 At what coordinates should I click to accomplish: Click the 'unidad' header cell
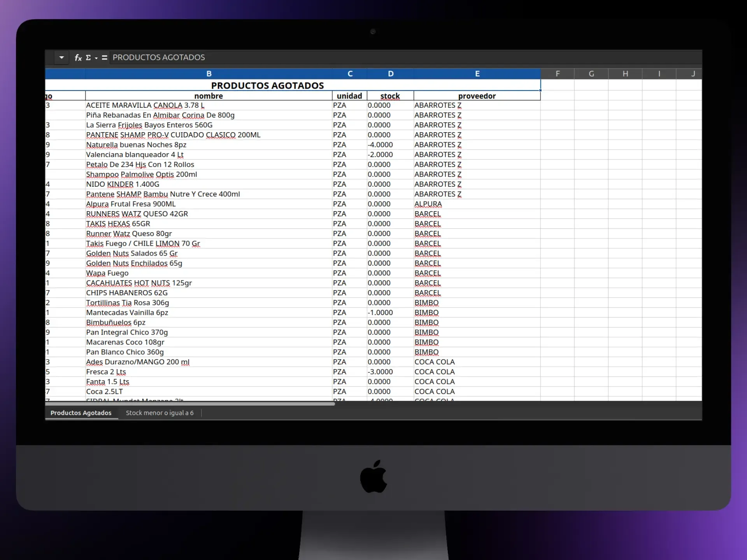(x=350, y=96)
